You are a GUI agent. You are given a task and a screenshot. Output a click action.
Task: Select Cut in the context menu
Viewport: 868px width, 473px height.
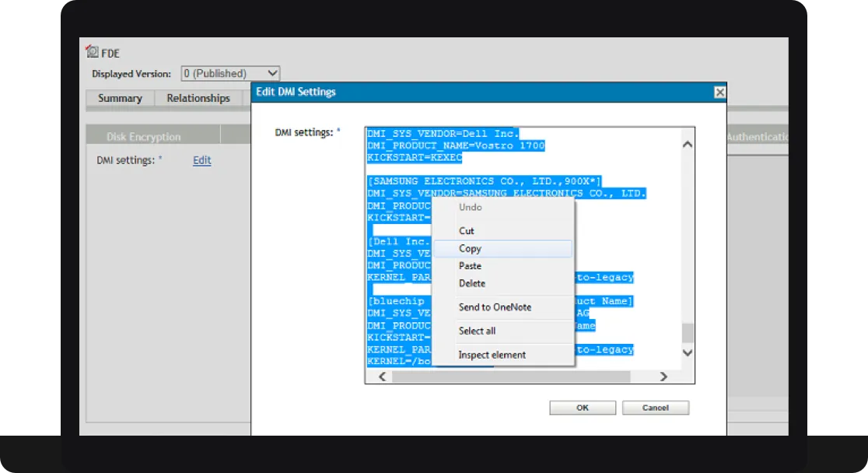pos(467,230)
